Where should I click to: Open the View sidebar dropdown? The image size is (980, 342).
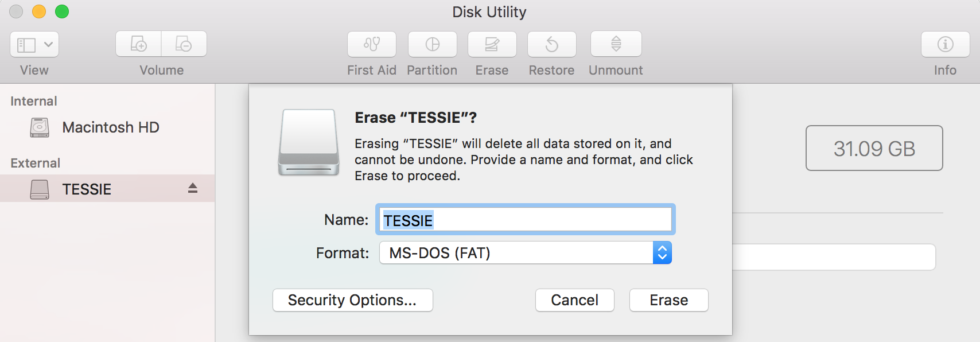pos(34,44)
